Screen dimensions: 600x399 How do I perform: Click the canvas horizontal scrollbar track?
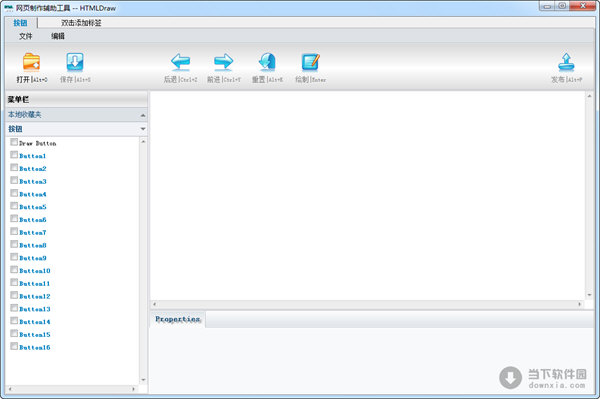point(367,304)
